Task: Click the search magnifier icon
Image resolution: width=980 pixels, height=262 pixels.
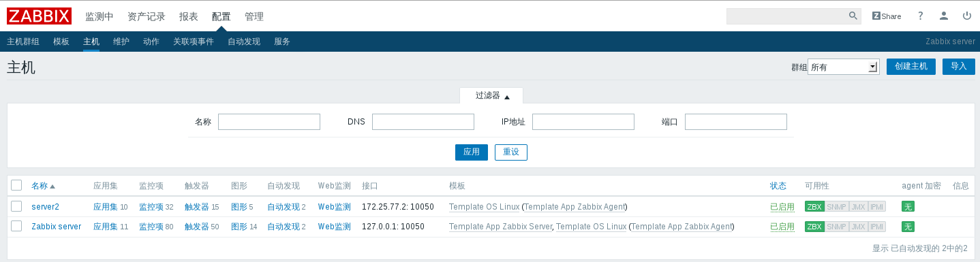Action: 853,16
